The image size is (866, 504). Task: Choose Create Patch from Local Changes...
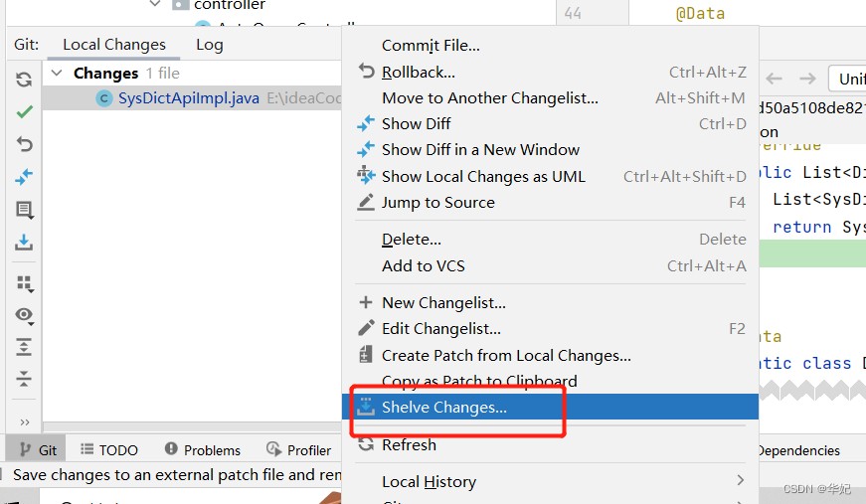click(506, 355)
